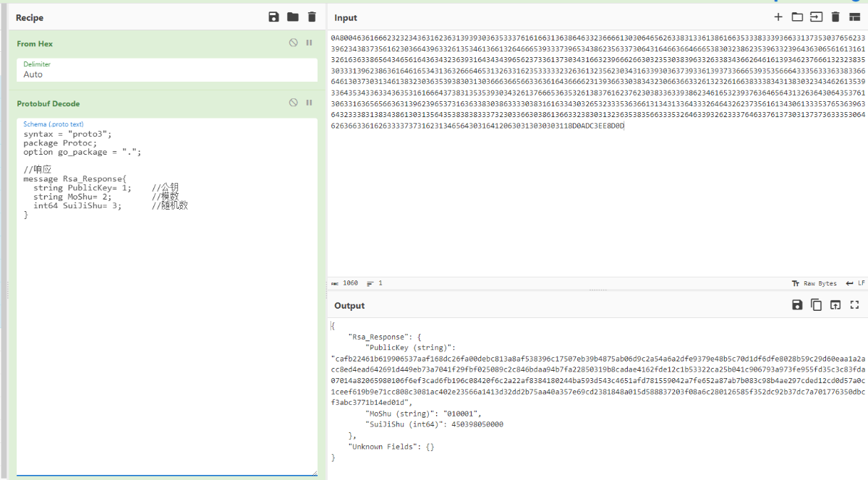Load a saved recipe

point(293,17)
